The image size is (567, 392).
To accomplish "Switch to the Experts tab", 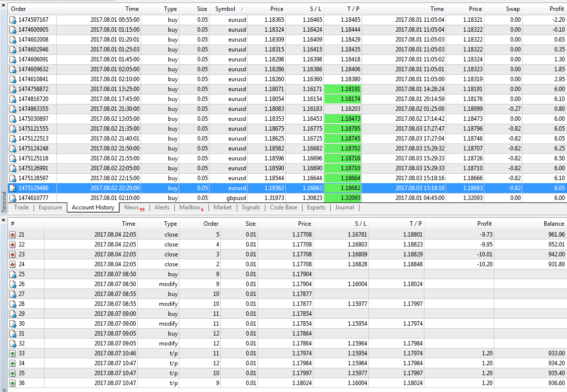I will tap(316, 207).
